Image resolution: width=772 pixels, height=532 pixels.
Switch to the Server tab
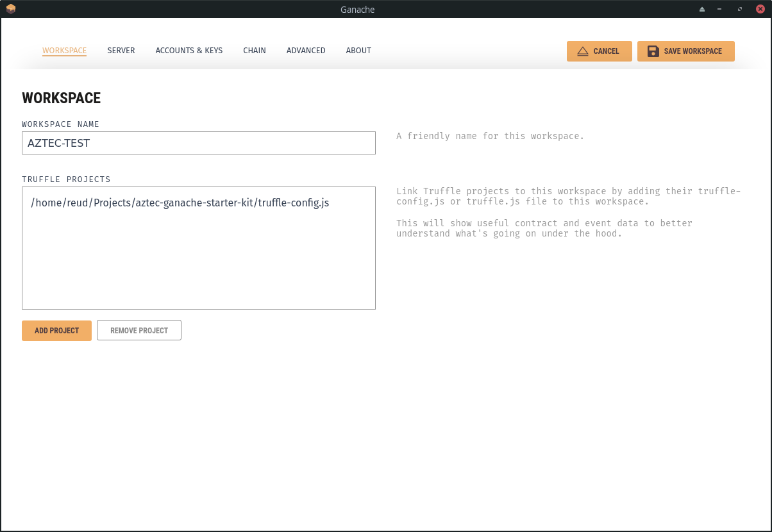(x=121, y=51)
